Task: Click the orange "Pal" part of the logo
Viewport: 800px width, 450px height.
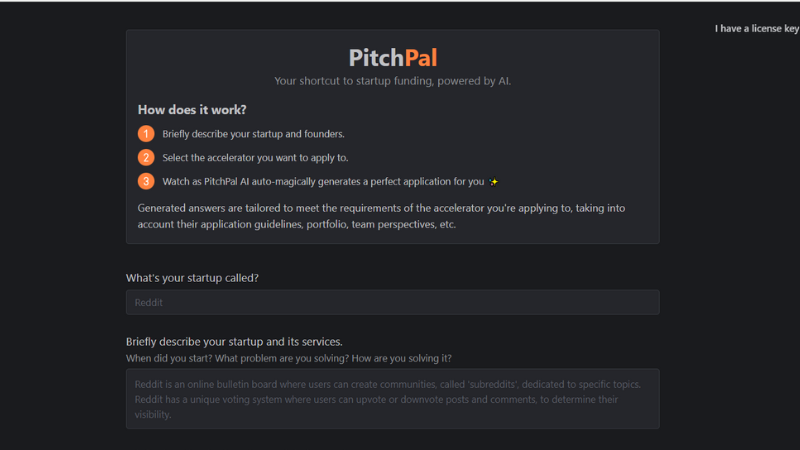Action: (x=421, y=58)
